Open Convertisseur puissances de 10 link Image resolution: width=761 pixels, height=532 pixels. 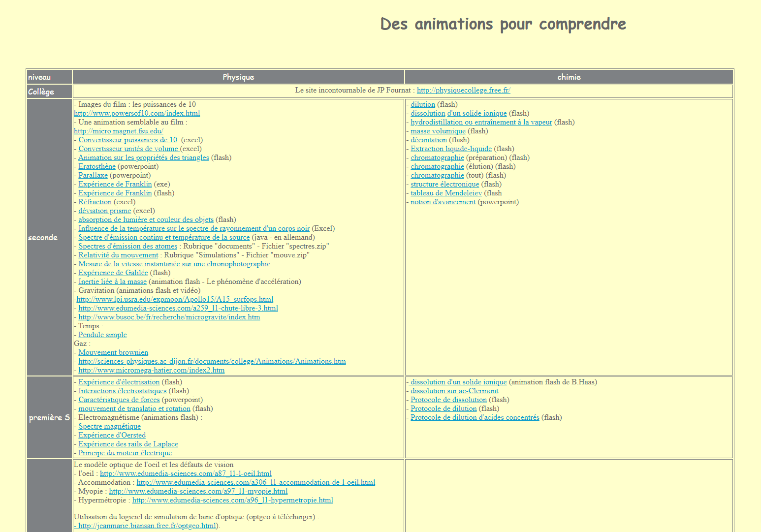(x=127, y=140)
